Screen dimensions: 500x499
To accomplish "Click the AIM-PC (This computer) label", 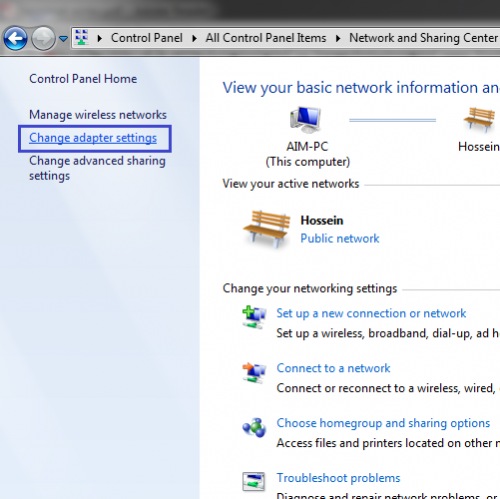I will click(307, 154).
